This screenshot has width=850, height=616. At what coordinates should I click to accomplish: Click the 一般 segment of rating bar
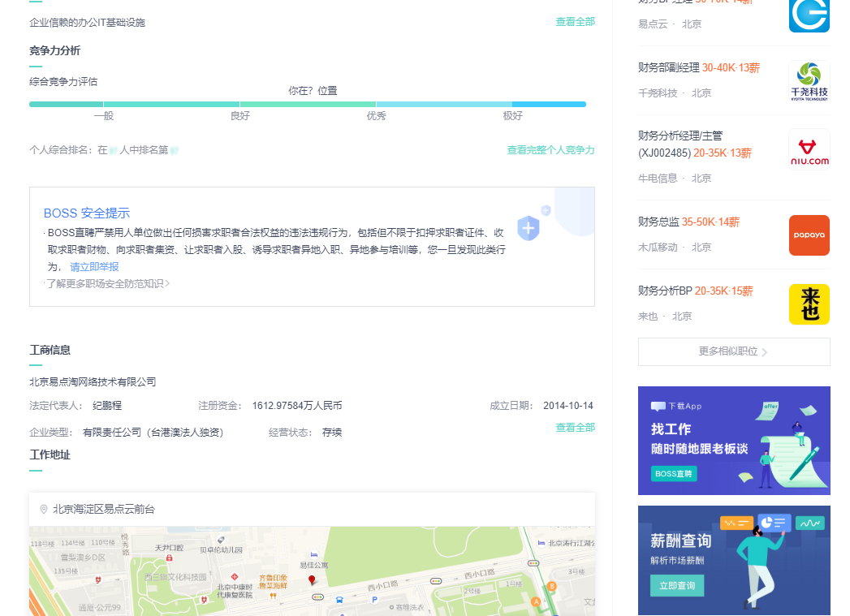(66, 104)
